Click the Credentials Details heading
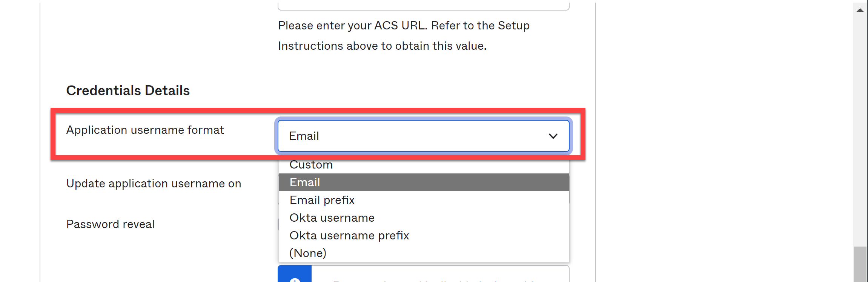The height and width of the screenshot is (282, 868). pyautogui.click(x=128, y=90)
